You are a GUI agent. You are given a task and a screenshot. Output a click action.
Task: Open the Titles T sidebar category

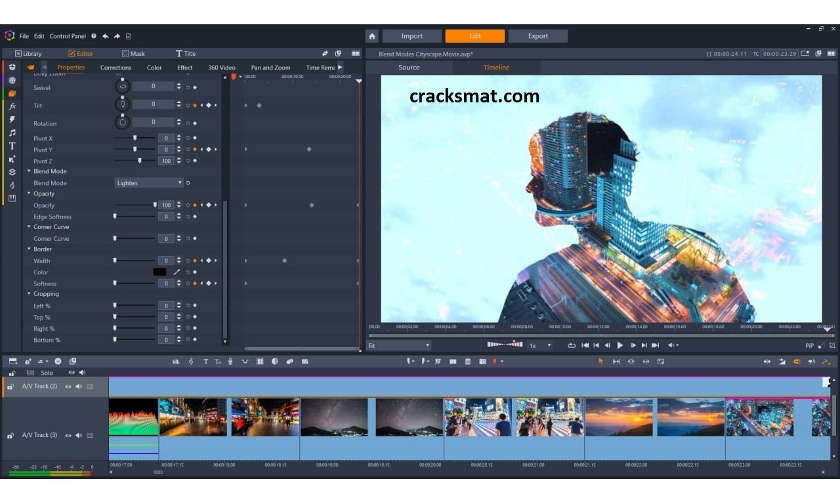12,146
